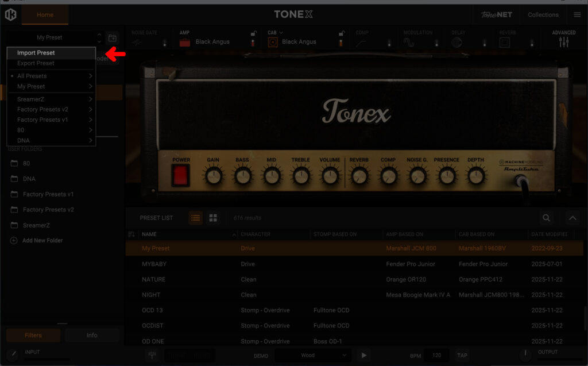Click the tuner icon in bottom bar
The height and width of the screenshot is (366, 588).
click(x=152, y=355)
